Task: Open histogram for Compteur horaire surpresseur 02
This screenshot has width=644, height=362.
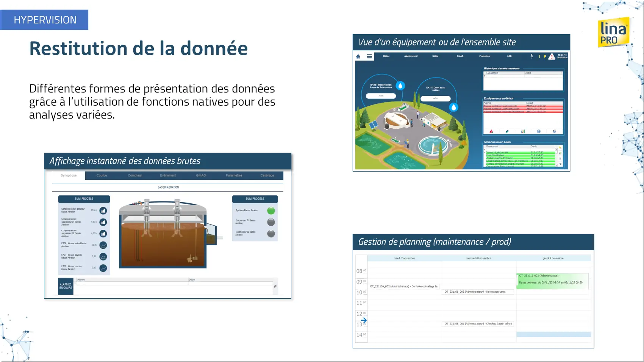Action: [103, 234]
